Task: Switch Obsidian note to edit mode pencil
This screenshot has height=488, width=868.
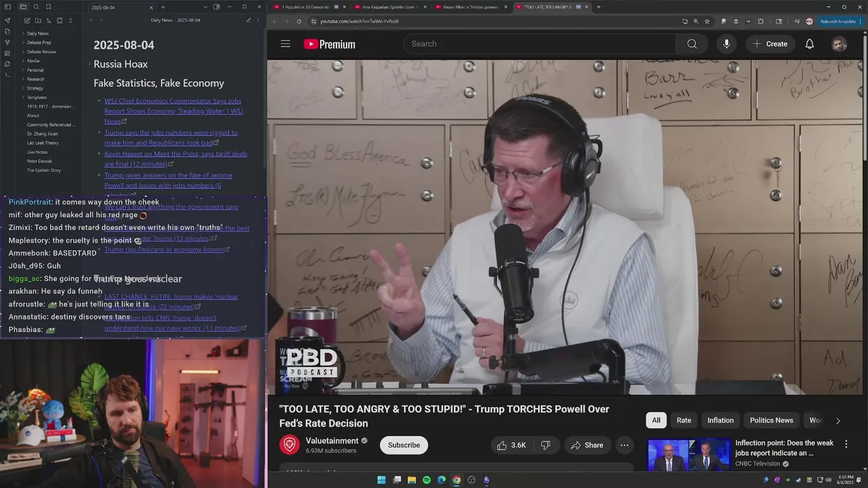Action: (x=249, y=20)
